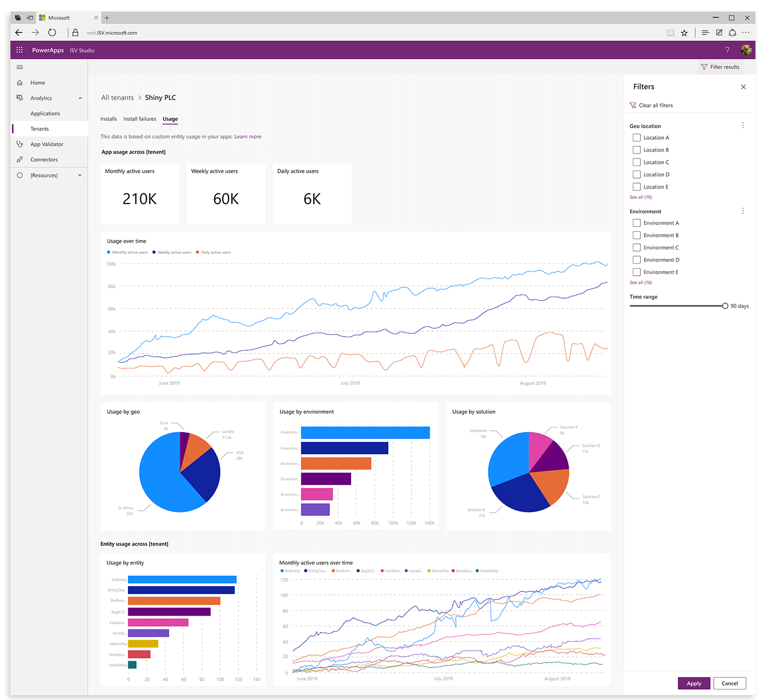Check the Environment A checkbox
The width and height of the screenshot is (767, 700).
[x=637, y=223]
